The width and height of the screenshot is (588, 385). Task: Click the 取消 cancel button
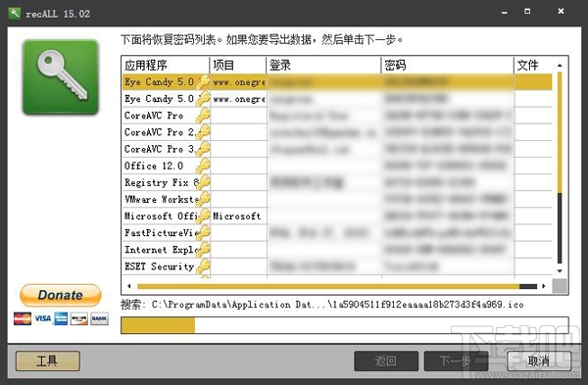click(x=539, y=361)
